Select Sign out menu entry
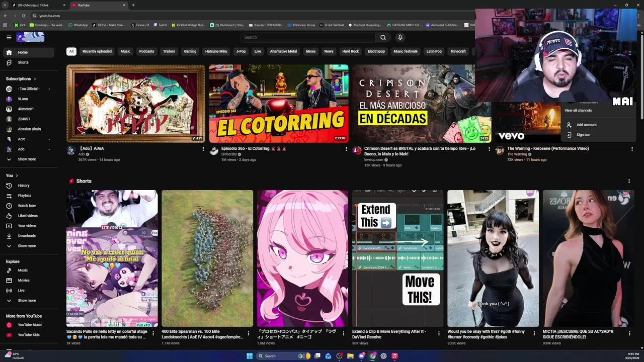 coord(599,135)
